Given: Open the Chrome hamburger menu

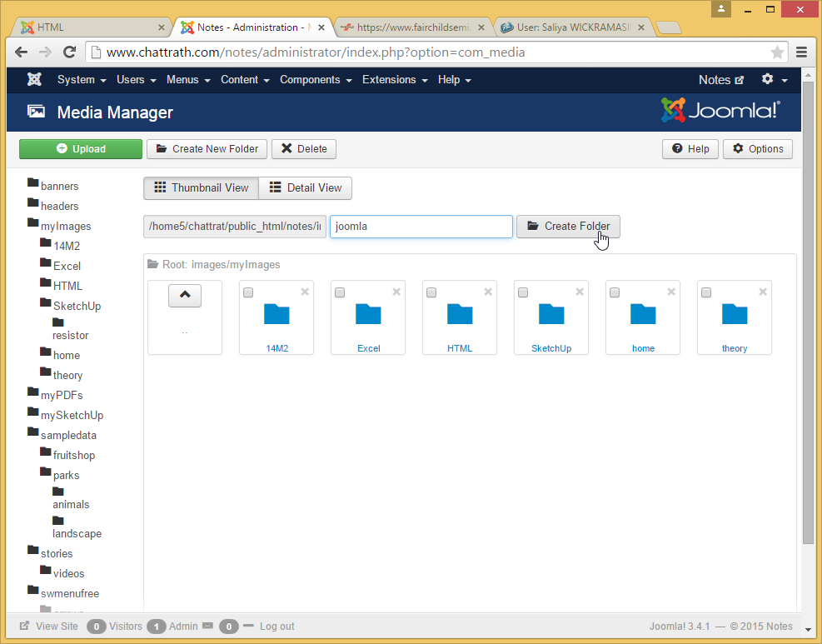Looking at the screenshot, I should pyautogui.click(x=801, y=52).
